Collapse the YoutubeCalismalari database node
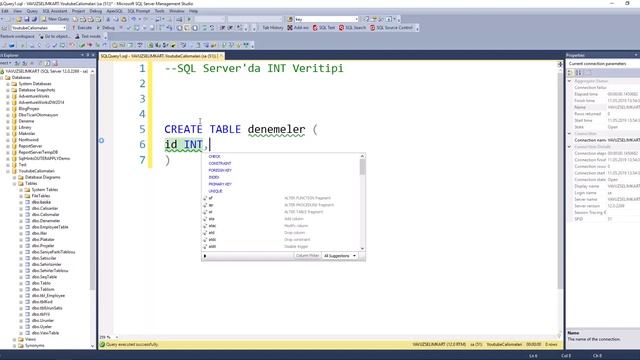 click(x=8, y=171)
